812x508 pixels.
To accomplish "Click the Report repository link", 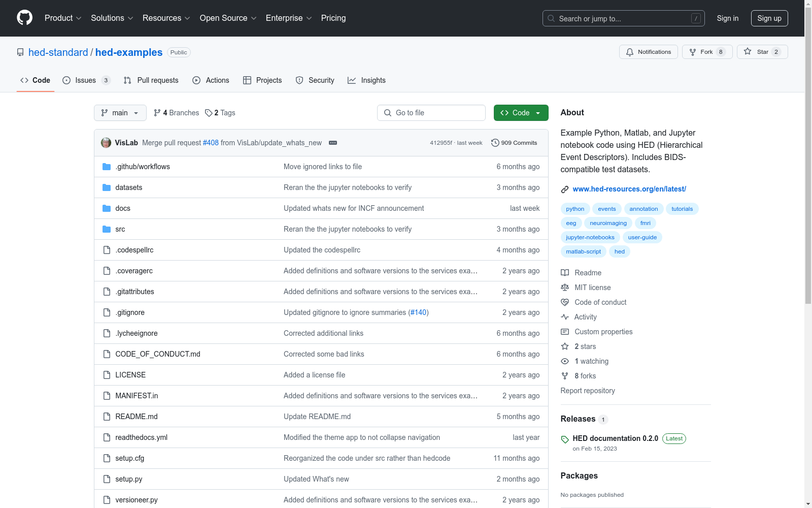I will pyautogui.click(x=588, y=391).
